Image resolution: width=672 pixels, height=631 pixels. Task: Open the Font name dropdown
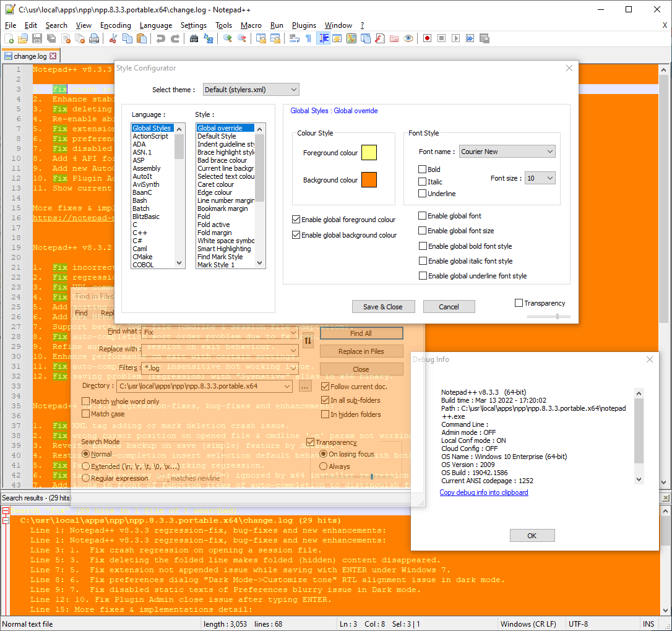(507, 152)
